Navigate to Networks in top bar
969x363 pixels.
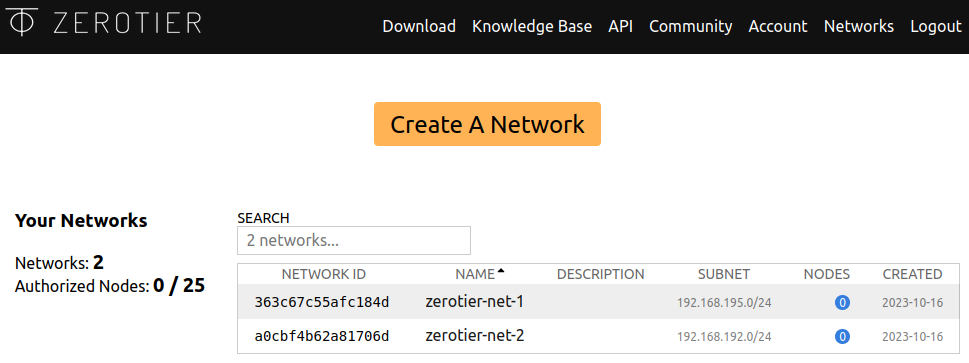859,27
